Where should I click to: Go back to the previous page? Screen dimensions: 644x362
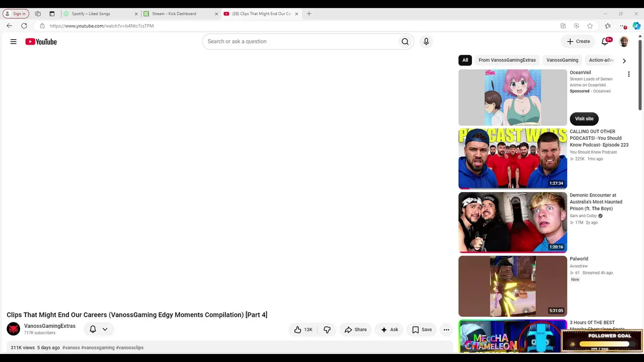(x=9, y=26)
